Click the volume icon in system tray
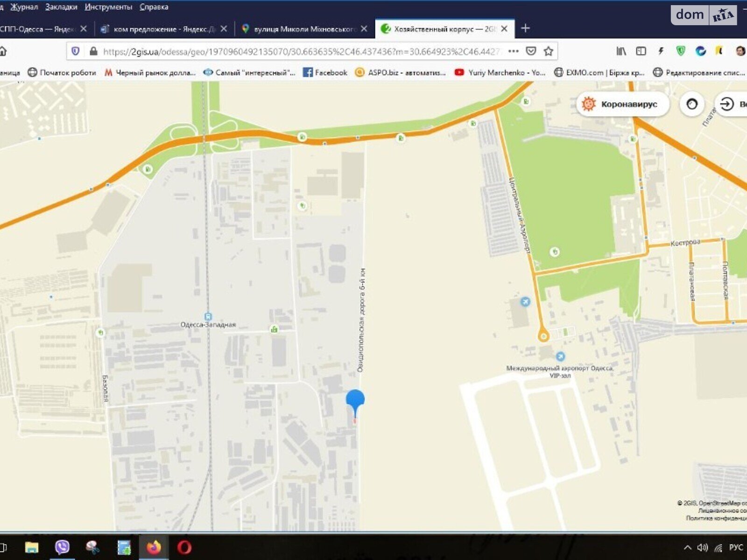The image size is (747, 560). pos(702,547)
